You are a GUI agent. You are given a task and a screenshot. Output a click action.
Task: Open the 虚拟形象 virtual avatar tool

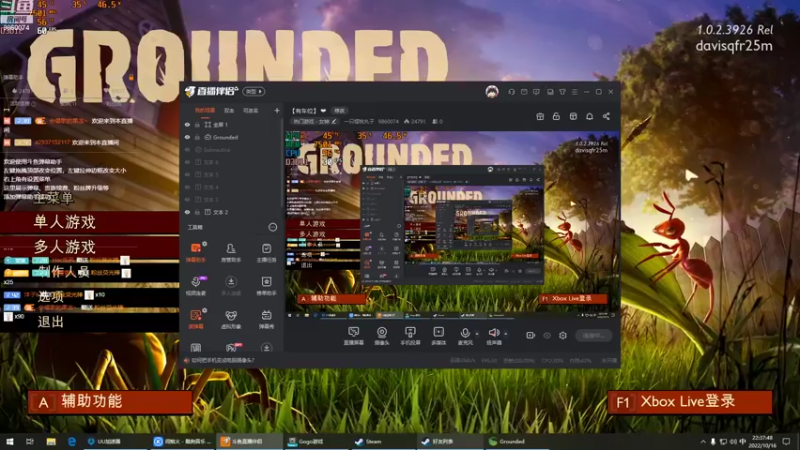231,319
